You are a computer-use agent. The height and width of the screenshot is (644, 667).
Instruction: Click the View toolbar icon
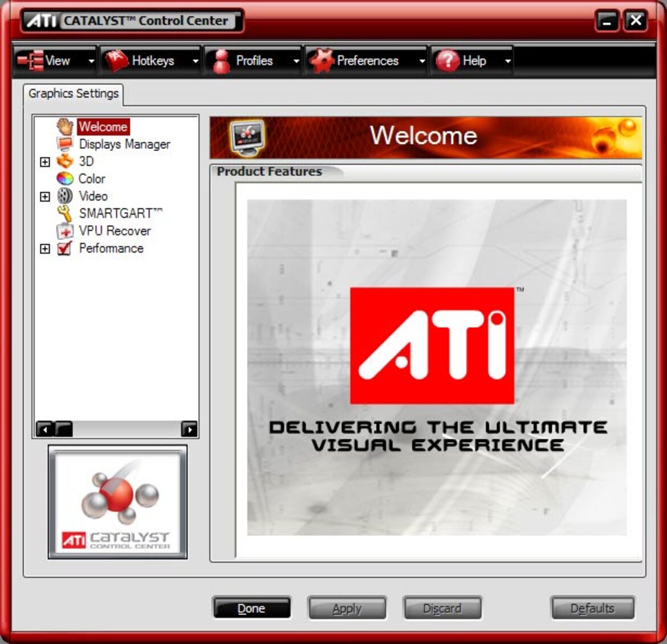point(30,60)
